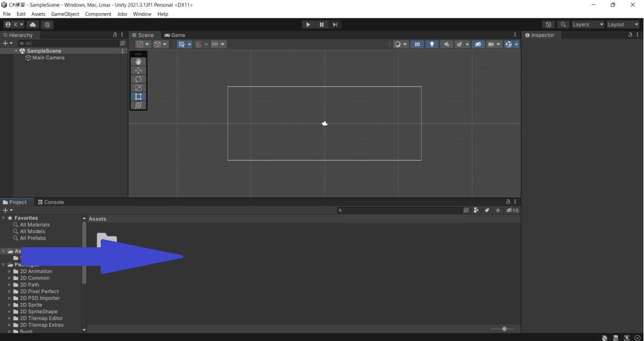The width and height of the screenshot is (644, 341).
Task: Open Undo History from top toolbar
Action: [548, 25]
